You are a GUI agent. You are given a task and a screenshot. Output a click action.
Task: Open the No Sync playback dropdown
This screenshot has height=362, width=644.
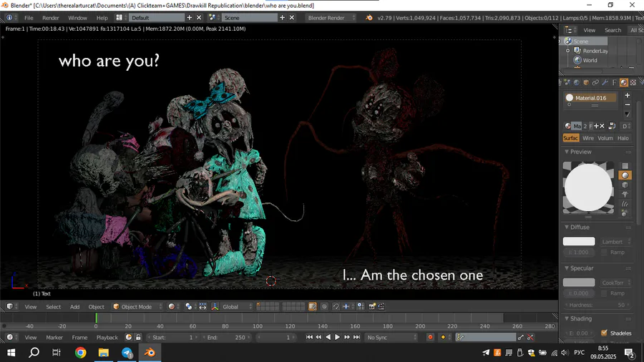(391, 338)
